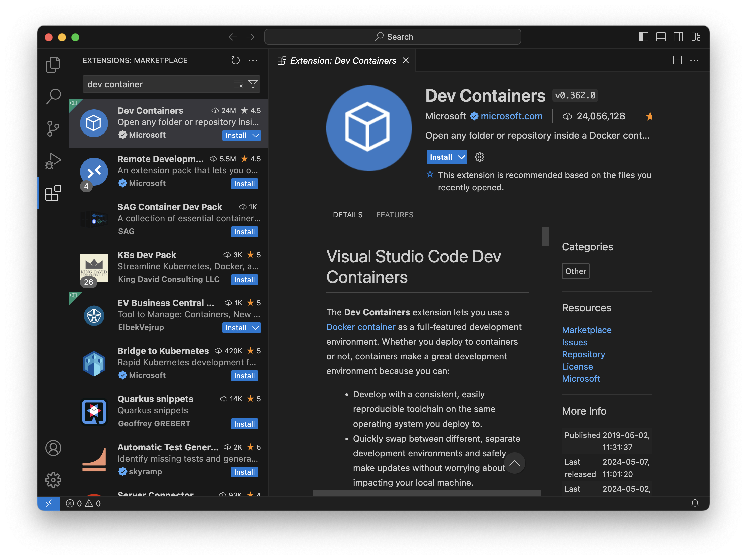The width and height of the screenshot is (747, 560).
Task: Select the Quarkus snippets entry
Action: point(169,412)
